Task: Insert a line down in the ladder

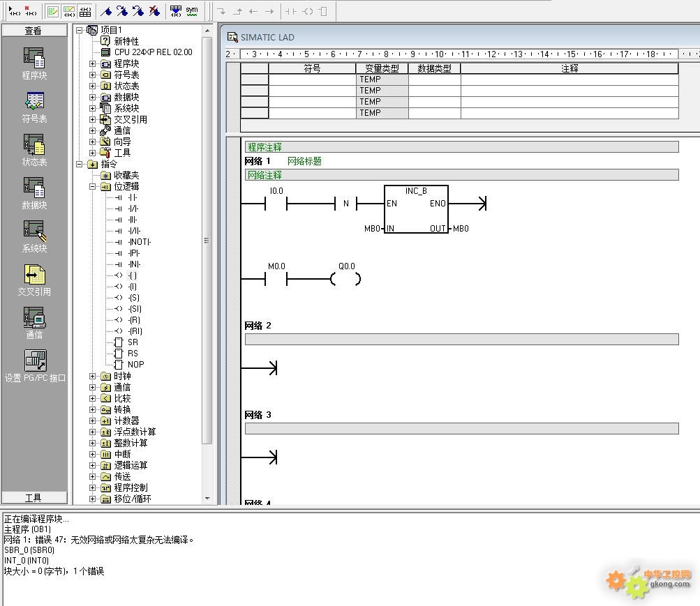Action: tap(221, 11)
